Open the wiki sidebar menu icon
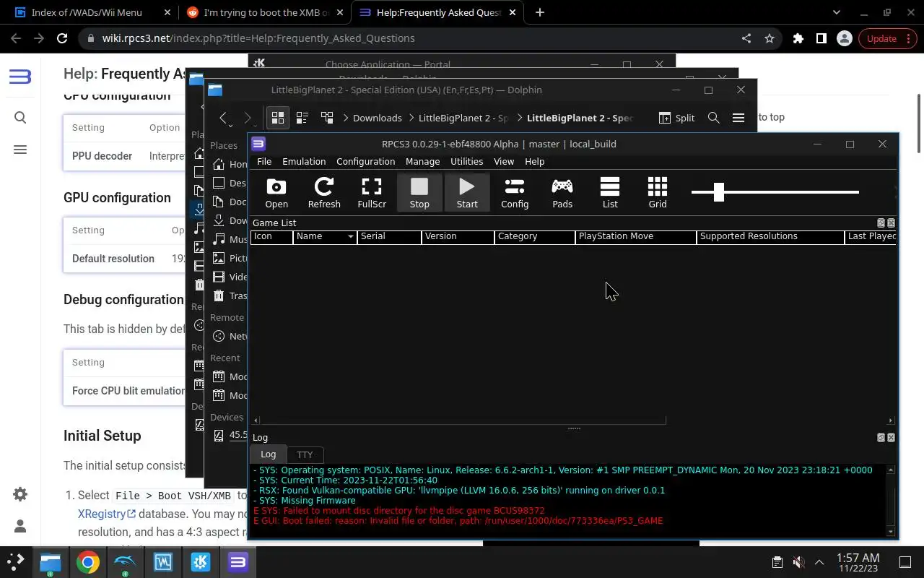The image size is (924, 578). click(x=20, y=150)
